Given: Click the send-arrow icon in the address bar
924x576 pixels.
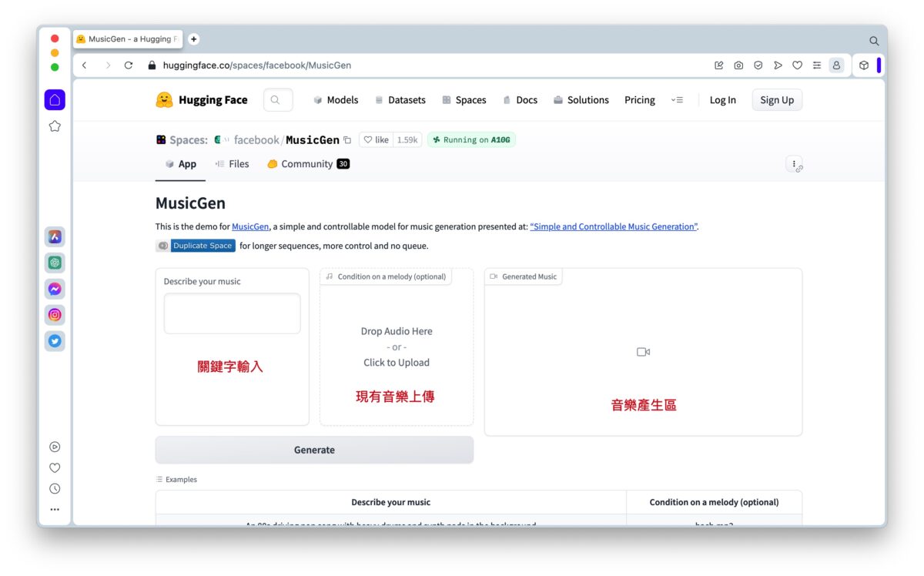Looking at the screenshot, I should pyautogui.click(x=778, y=65).
